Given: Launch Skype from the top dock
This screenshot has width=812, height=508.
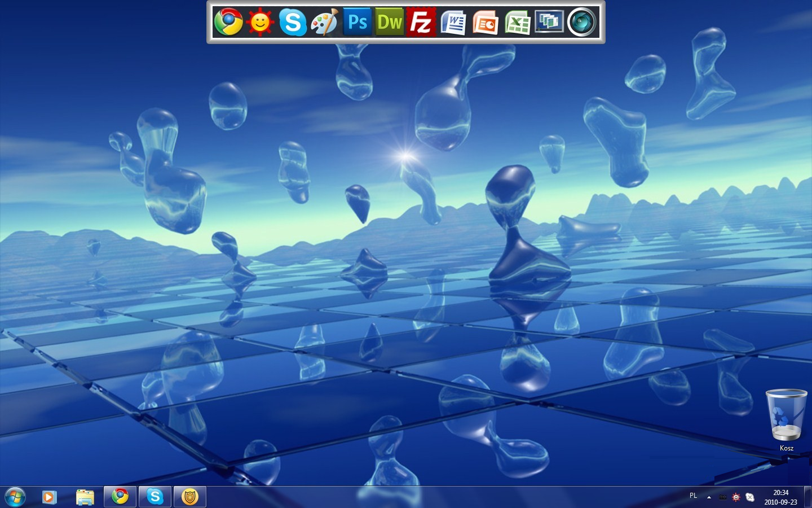Looking at the screenshot, I should 293,23.
